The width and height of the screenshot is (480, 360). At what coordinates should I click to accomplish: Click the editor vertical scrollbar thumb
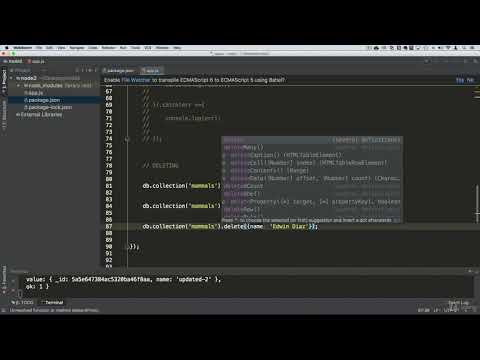coord(477,203)
